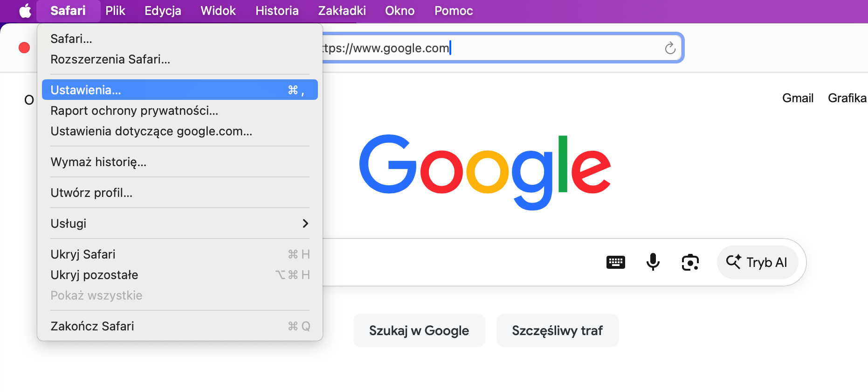Click the reload page icon in address bar
Image resolution: width=868 pixels, height=392 pixels.
(670, 48)
